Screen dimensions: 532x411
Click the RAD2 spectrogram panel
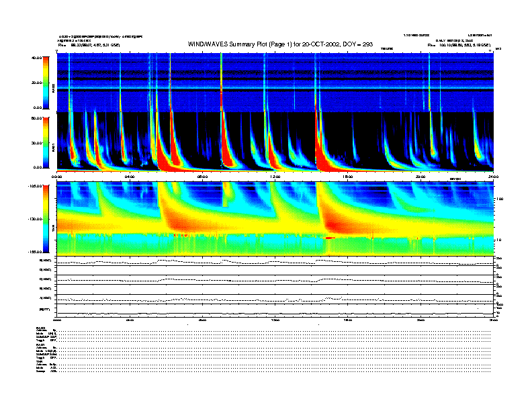pyautogui.click(x=275, y=83)
